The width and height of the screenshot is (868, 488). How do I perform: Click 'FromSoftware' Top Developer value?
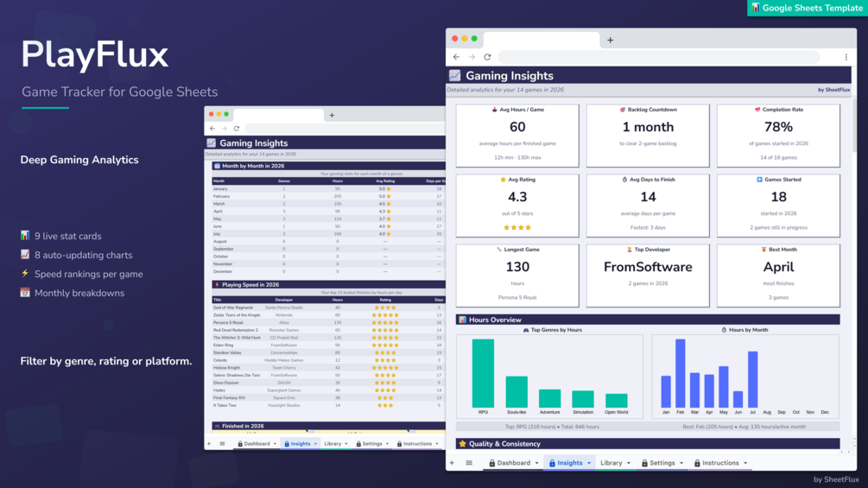pos(648,267)
